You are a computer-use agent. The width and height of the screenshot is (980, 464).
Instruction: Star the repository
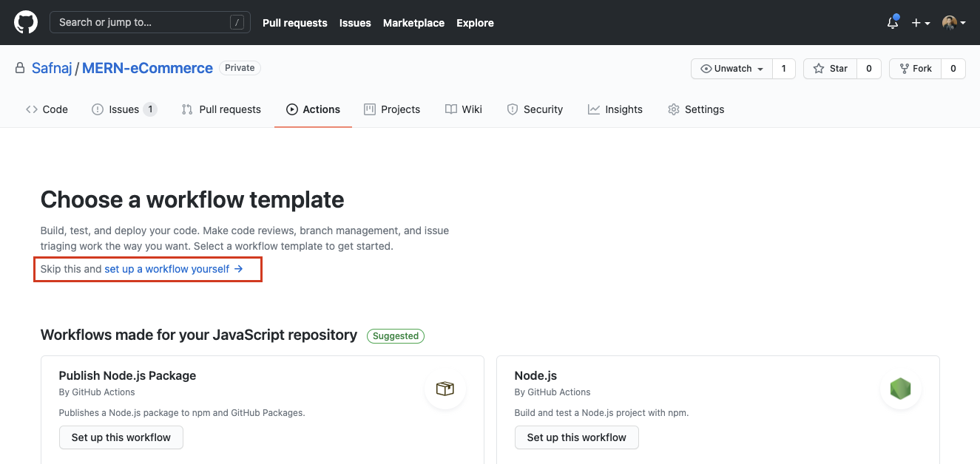click(x=830, y=69)
